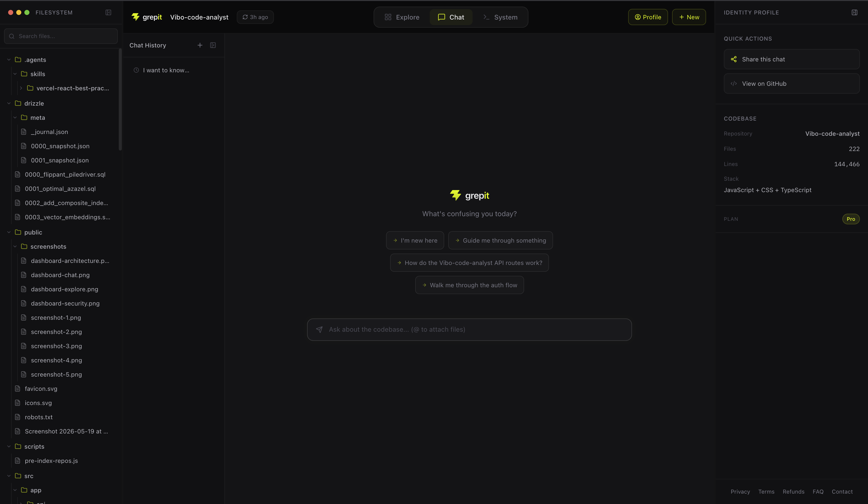Click Share this chat quick action
This screenshot has height=504, width=868.
click(792, 59)
